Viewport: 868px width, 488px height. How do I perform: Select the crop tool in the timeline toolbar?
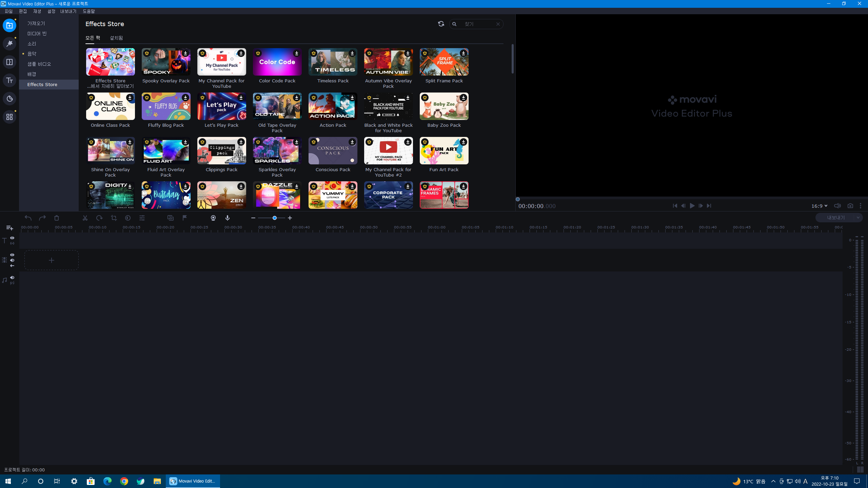[114, 218]
